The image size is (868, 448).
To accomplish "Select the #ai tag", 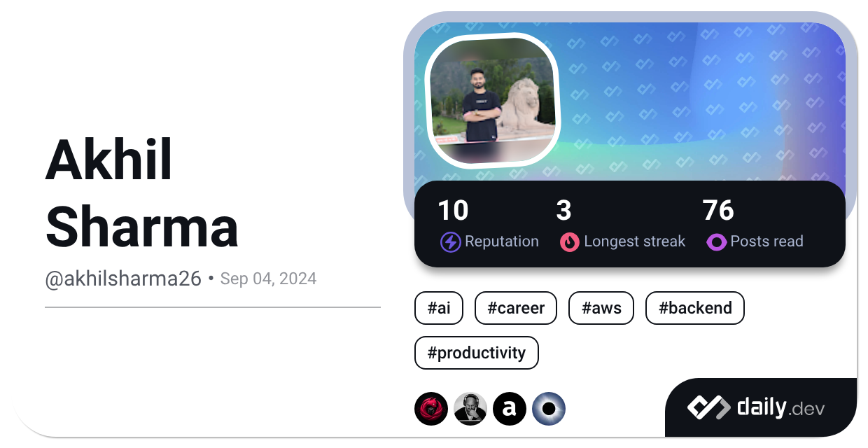I will 439,308.
